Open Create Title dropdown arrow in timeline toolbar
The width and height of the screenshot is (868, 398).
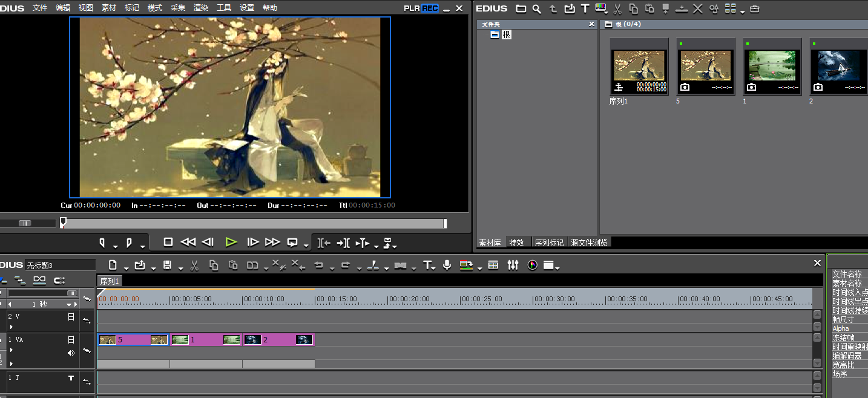[x=435, y=267]
